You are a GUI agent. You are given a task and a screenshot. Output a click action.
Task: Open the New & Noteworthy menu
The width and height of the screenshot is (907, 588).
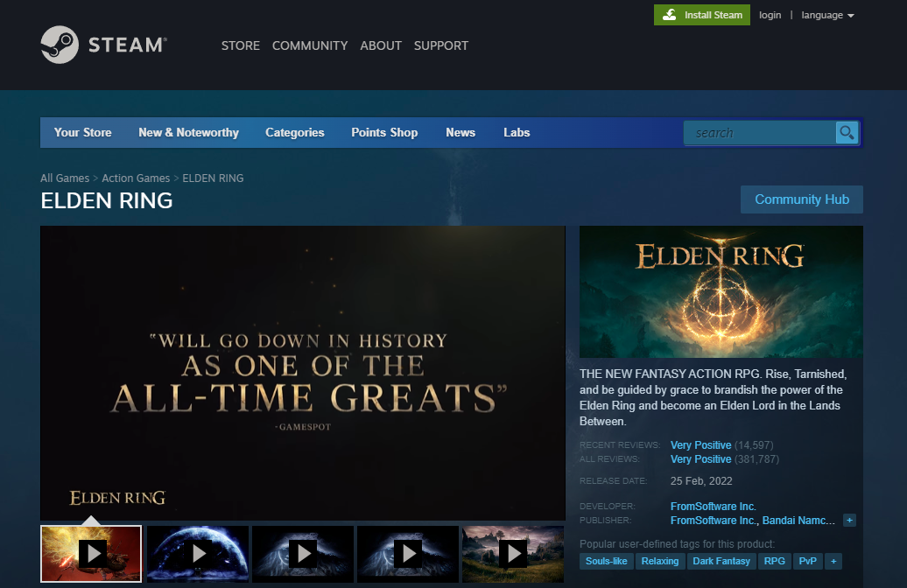[188, 132]
